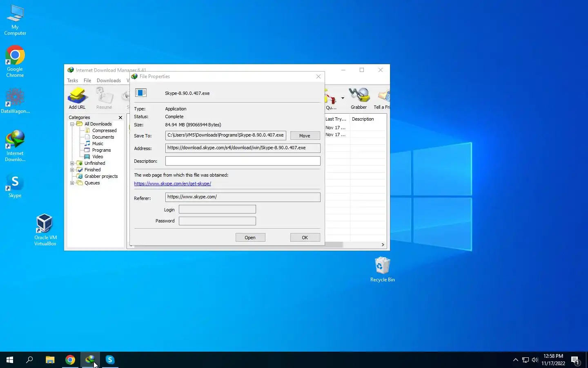The image size is (588, 368).
Task: Click the Move button beside Save To
Action: [305, 136]
